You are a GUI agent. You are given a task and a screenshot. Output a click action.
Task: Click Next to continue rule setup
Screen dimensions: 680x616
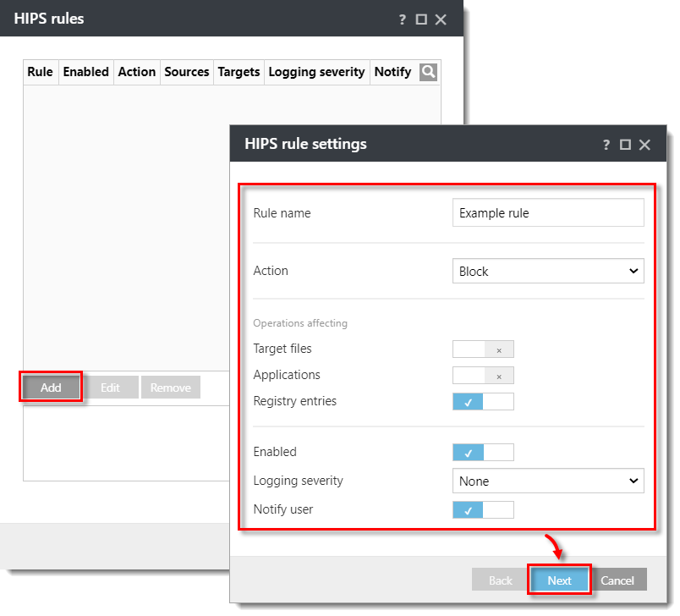coord(559,580)
